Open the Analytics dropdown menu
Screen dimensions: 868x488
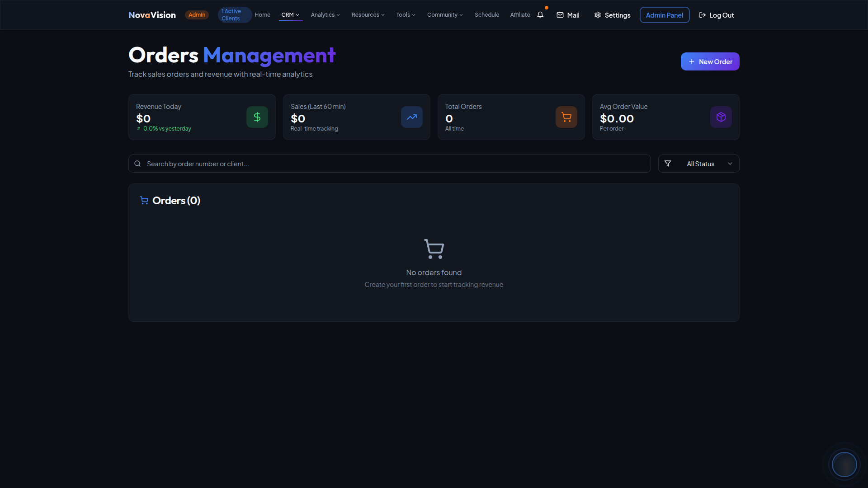(325, 15)
